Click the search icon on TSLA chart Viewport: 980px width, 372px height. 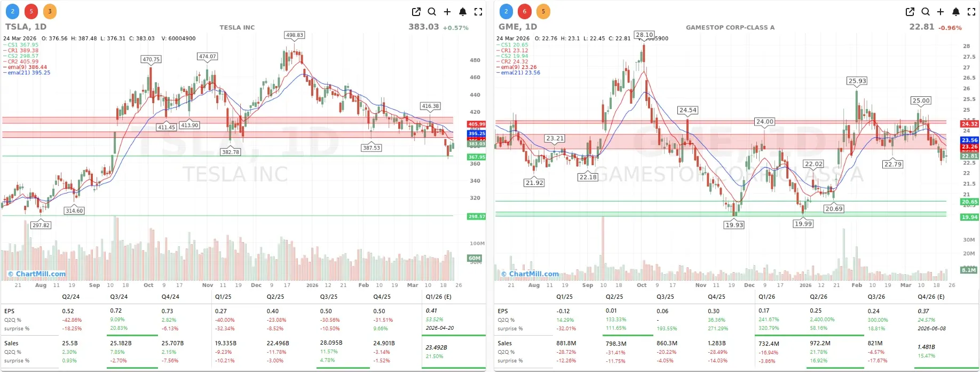[x=432, y=12]
